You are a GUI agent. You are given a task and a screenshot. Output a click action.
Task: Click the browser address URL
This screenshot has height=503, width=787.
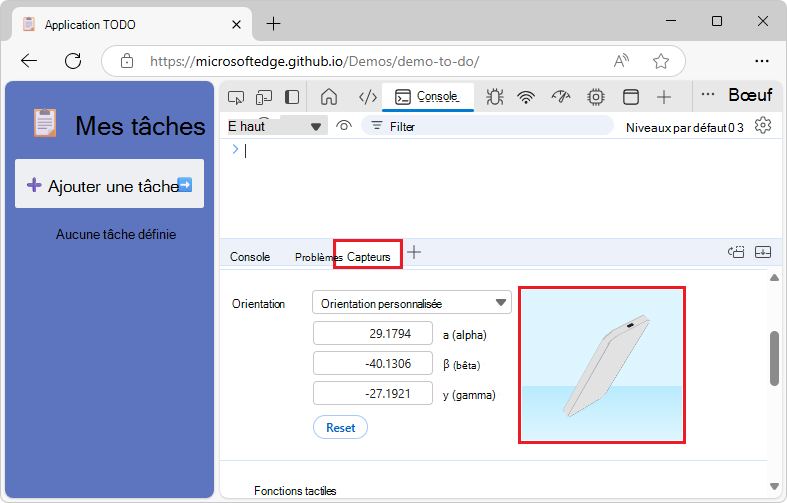[x=314, y=61]
